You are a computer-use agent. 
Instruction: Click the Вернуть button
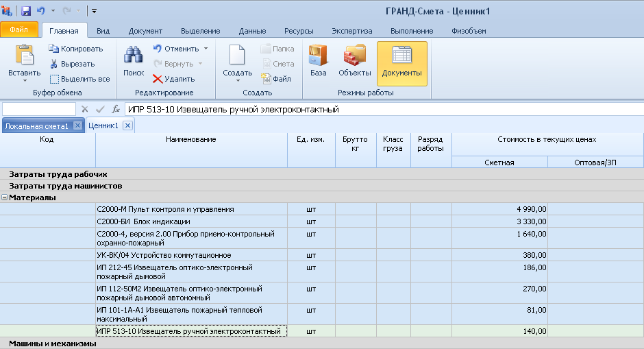coord(173,64)
